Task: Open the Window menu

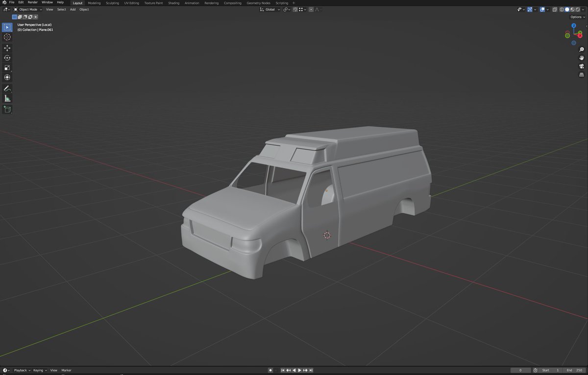Action: [x=47, y=2]
